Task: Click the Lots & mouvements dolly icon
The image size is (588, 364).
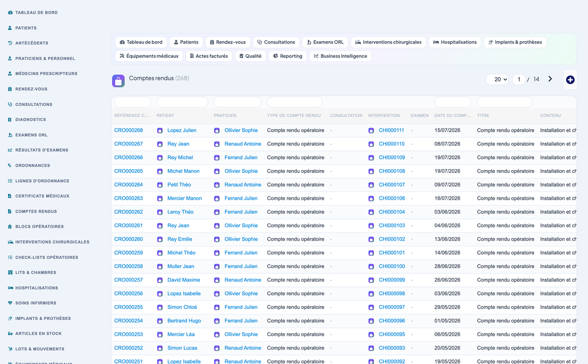Action: click(x=10, y=349)
